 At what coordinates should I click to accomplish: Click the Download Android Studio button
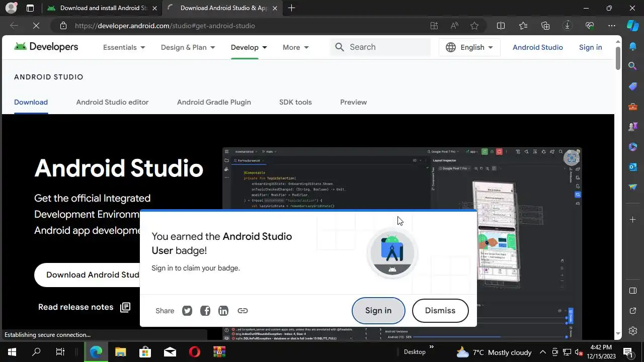pyautogui.click(x=88, y=275)
